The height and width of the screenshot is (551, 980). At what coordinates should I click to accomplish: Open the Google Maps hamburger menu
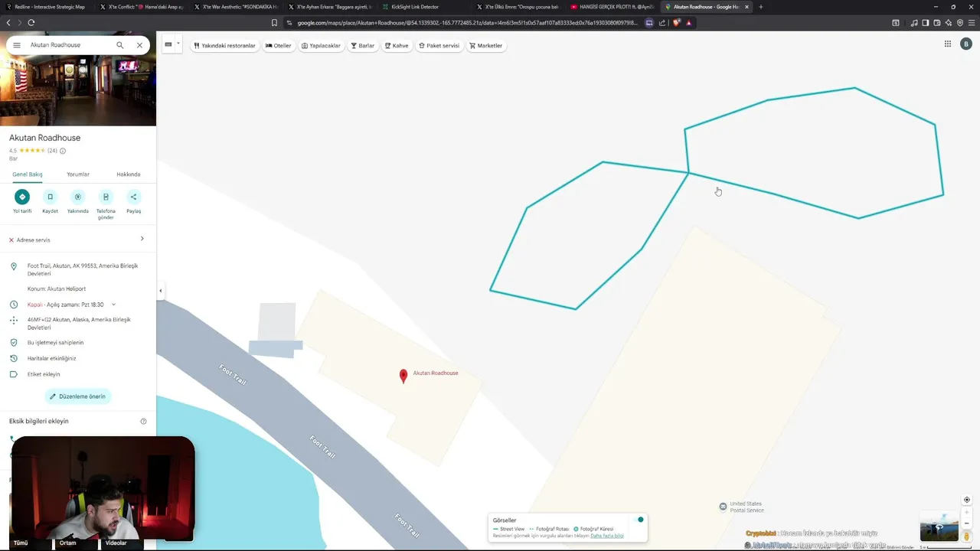17,45
